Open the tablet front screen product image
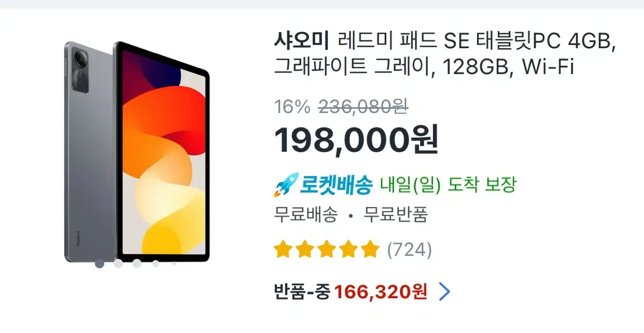 (x=164, y=151)
